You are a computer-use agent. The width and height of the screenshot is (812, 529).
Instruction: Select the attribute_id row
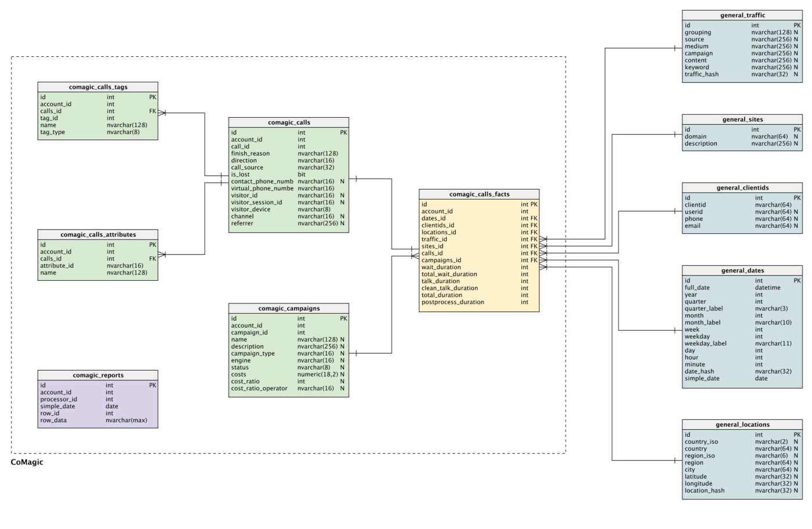97,266
